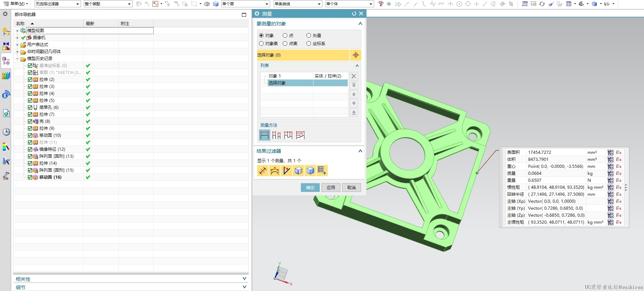This screenshot has height=291, width=644.
Task: Open the reuse library books icon
Action: pos(6,75)
